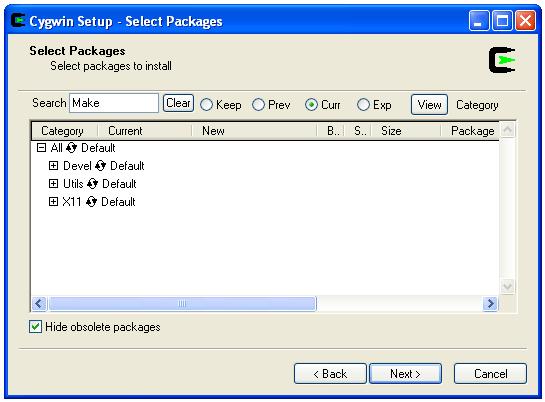545x402 pixels.
Task: Click the S.. column header
Action: click(358, 131)
